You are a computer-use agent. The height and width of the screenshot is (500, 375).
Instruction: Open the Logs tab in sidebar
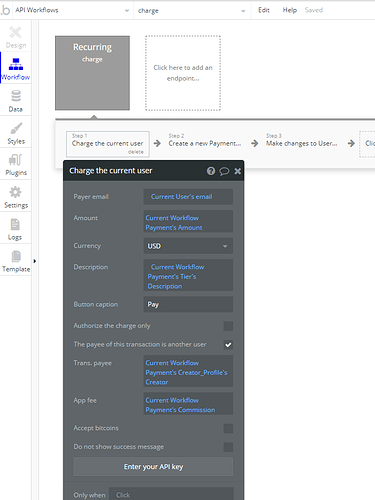pos(15,229)
